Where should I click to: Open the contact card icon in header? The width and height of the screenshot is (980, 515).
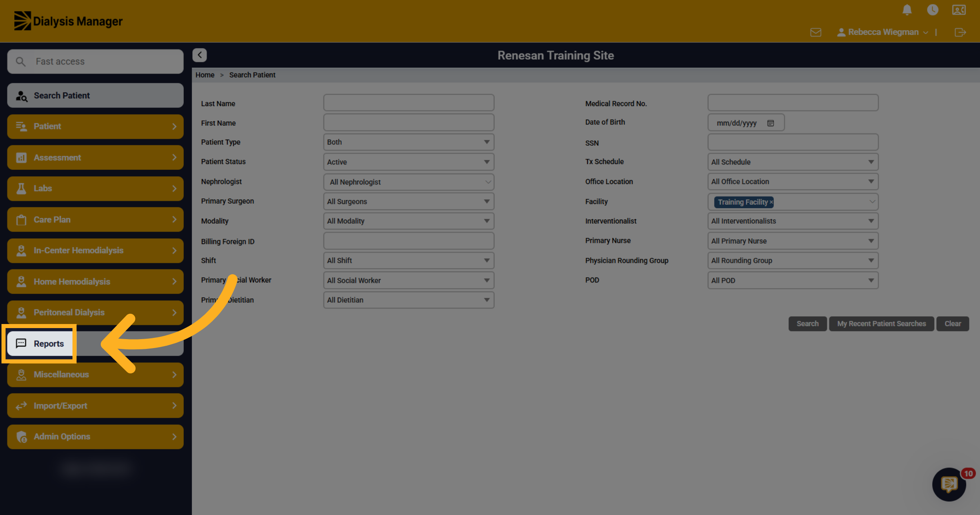959,10
